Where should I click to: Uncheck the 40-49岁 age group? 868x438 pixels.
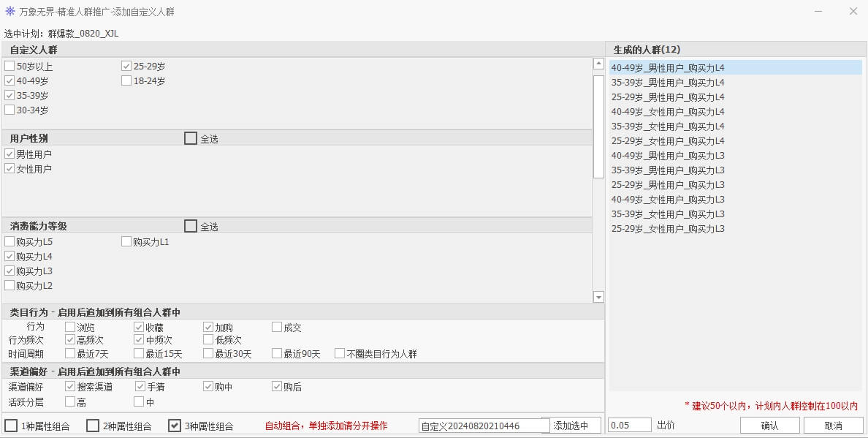click(x=9, y=81)
